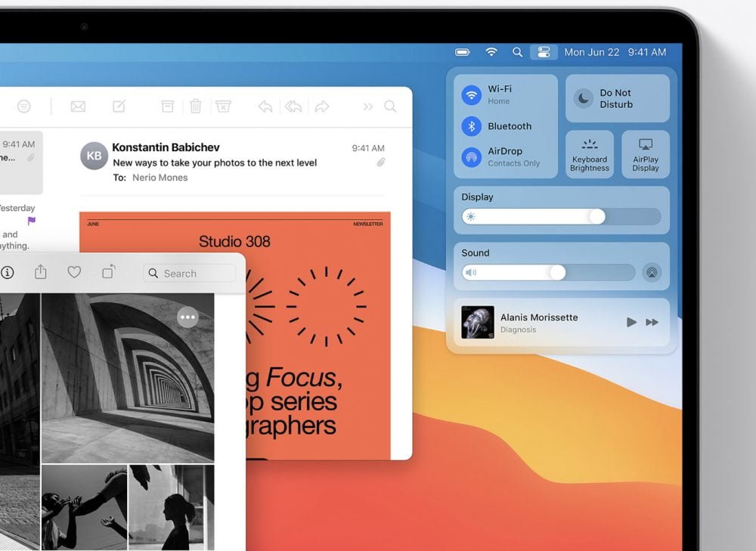This screenshot has width=756, height=551.
Task: Click the Reply arrow in Mail toolbar
Action: tap(265, 107)
